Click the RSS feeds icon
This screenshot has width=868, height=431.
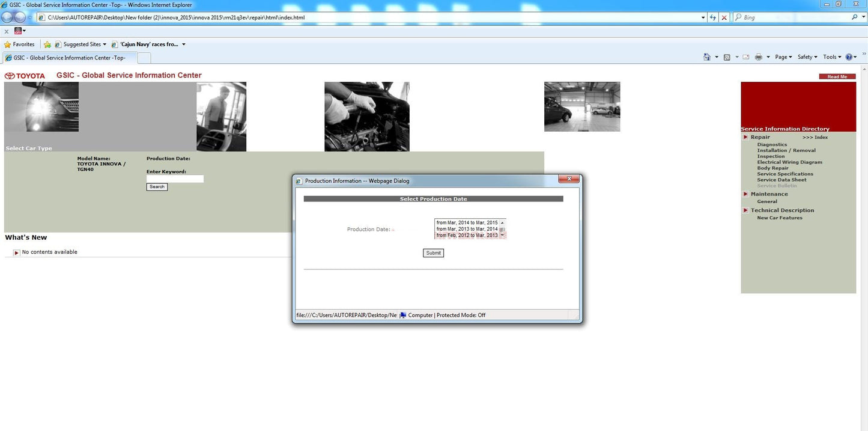coord(727,57)
